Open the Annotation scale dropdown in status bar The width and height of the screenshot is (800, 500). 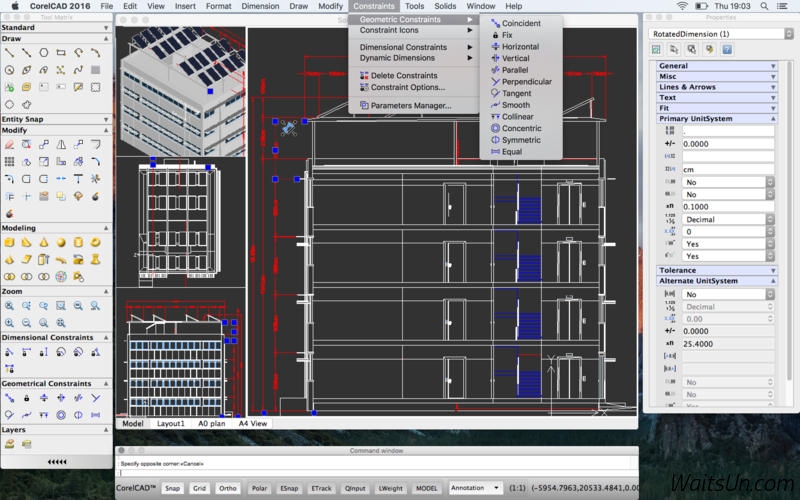click(474, 488)
